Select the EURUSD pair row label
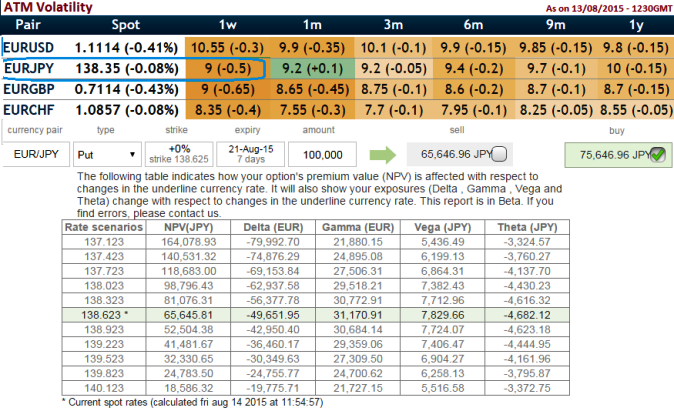674x411 pixels. (28, 47)
